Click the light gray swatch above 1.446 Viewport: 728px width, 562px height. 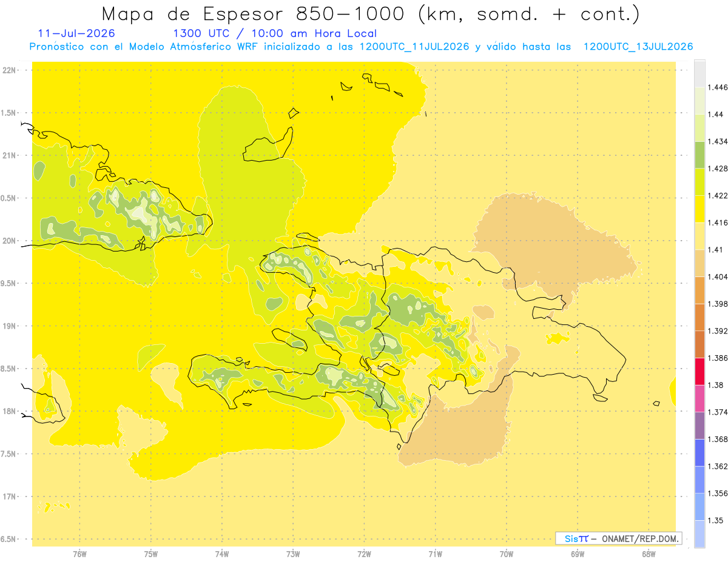coord(699,74)
